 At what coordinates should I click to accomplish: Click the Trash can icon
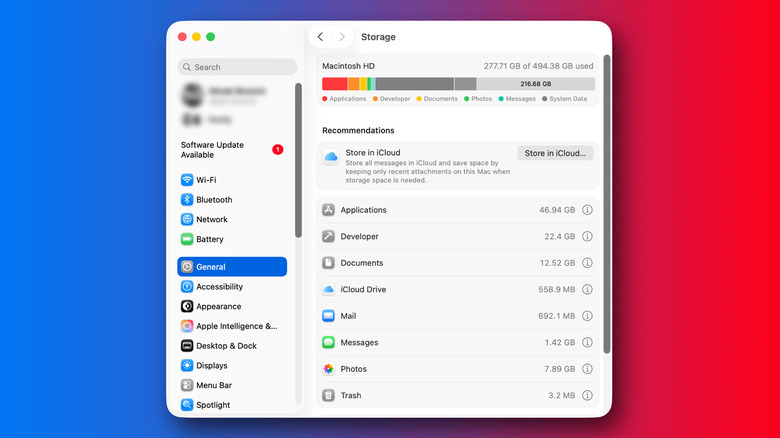(x=328, y=395)
